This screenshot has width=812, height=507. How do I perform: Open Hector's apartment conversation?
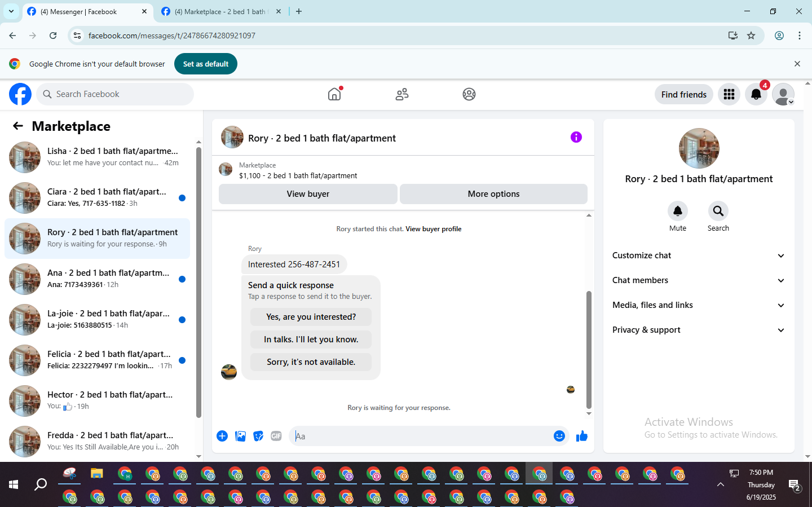(97, 401)
